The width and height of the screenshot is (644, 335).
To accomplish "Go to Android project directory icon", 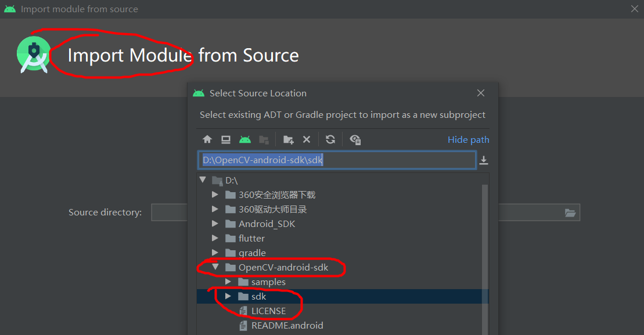I will point(245,139).
